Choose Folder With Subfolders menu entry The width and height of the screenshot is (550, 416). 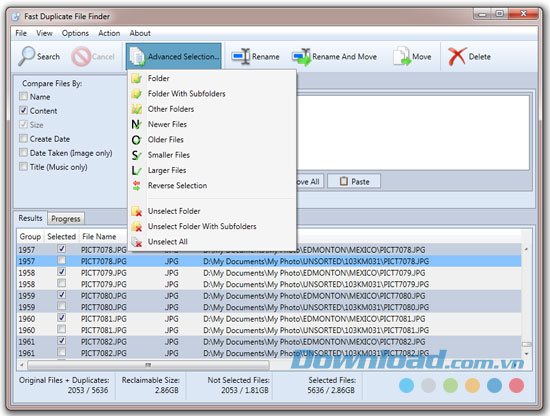pos(213,94)
